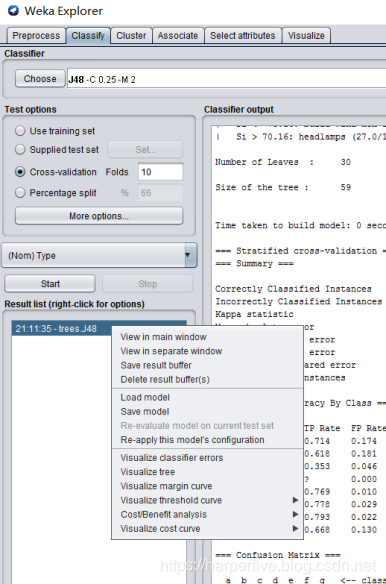
Task: Click the Choose classifier button
Action: (x=40, y=79)
